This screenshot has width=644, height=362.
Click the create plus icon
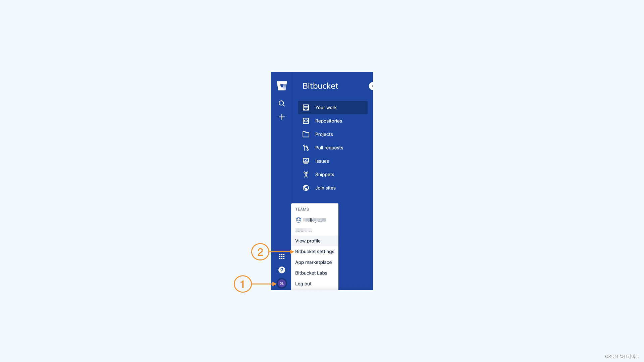(282, 117)
